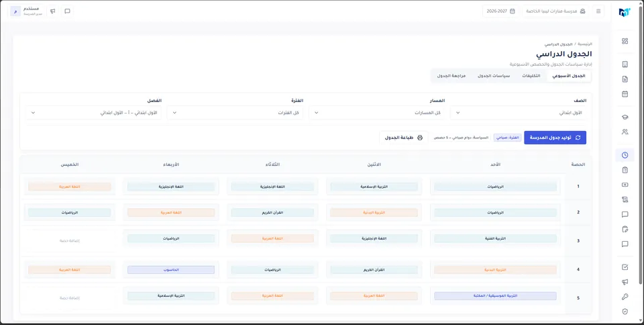The height and width of the screenshot is (325, 644).
Task: Click الرياضيات cell in Tuesday period 4
Action: click(x=273, y=270)
